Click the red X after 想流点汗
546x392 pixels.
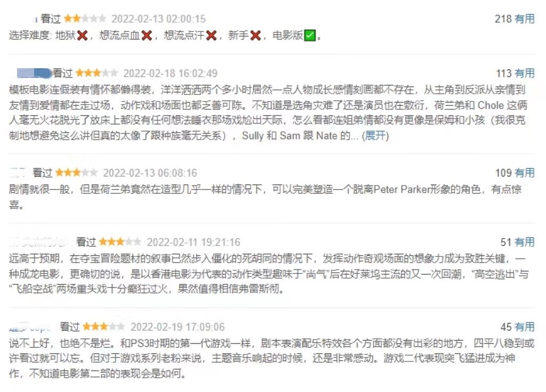coord(211,35)
